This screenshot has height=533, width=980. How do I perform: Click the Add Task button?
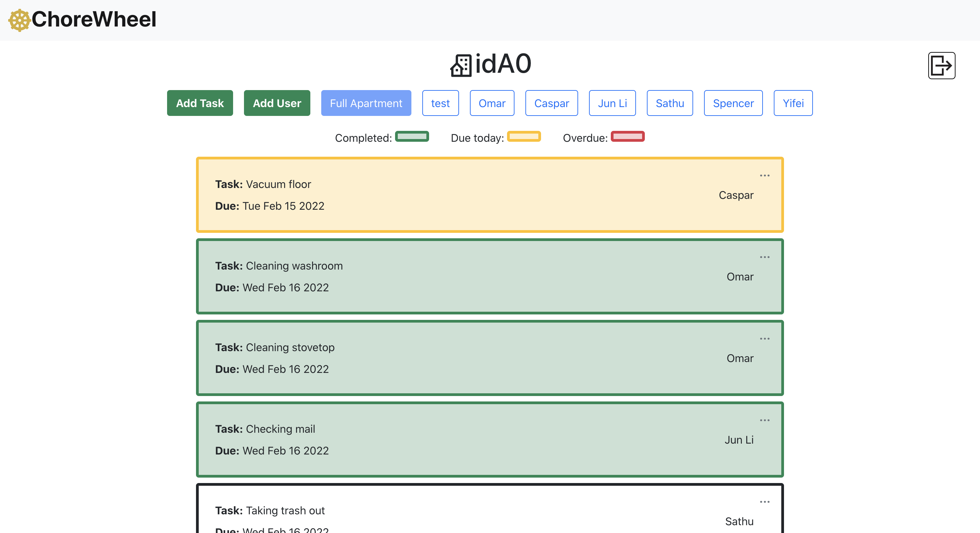[x=200, y=103]
